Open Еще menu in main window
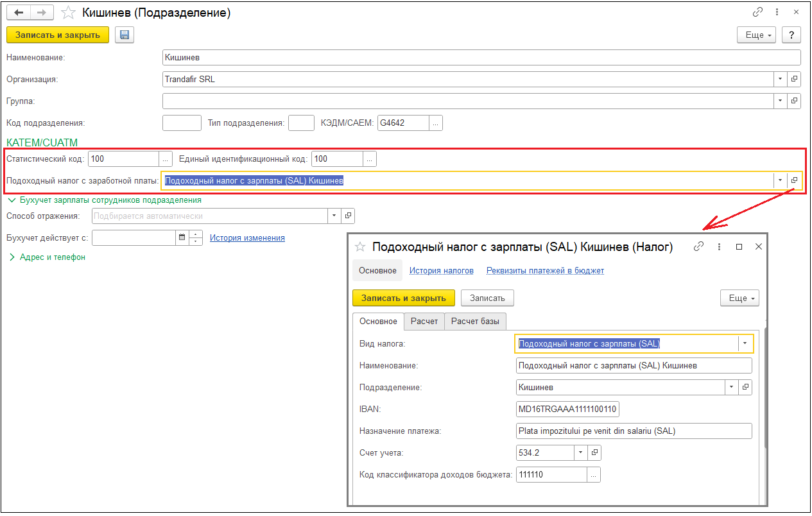Image resolution: width=812 pixels, height=516 pixels. [x=757, y=35]
